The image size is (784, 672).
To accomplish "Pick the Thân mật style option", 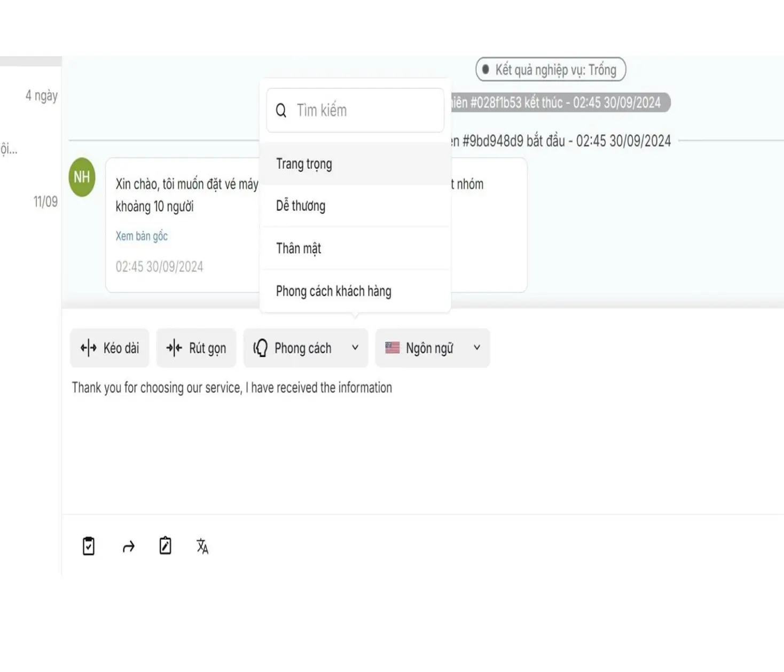I will tap(299, 248).
